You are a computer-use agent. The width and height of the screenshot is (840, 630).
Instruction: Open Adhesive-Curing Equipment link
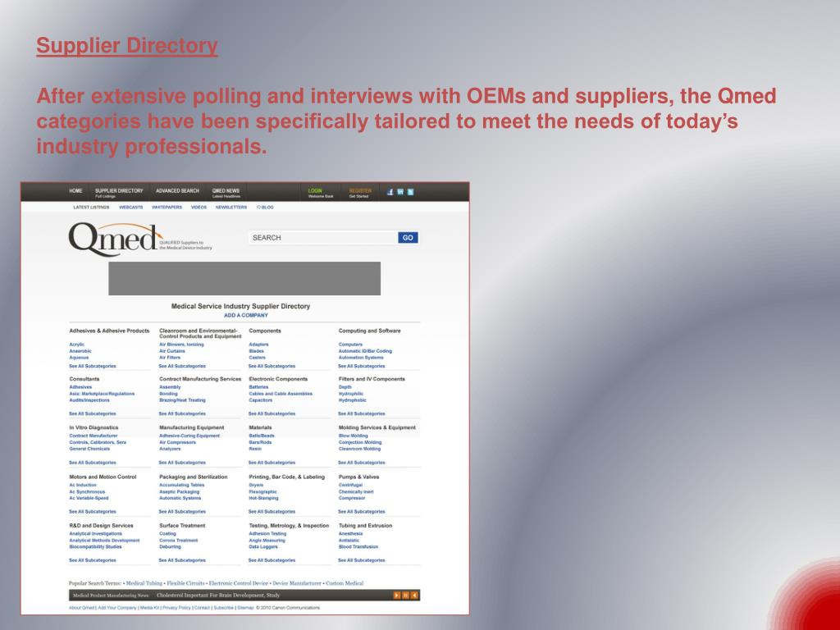189,436
